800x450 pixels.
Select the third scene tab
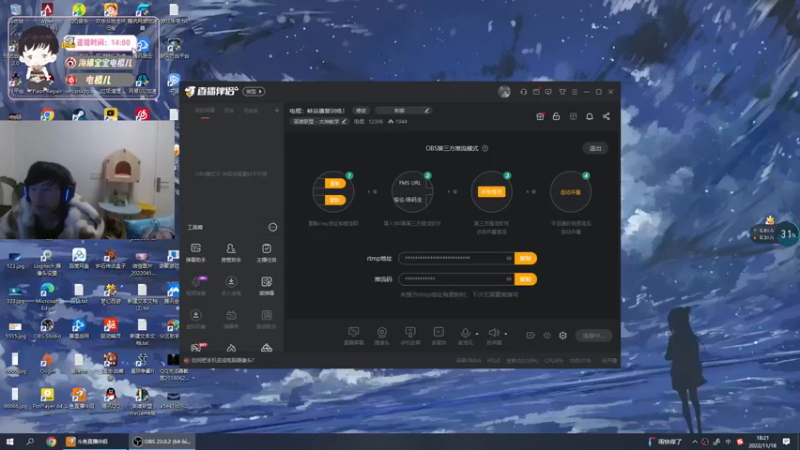pyautogui.click(x=251, y=111)
